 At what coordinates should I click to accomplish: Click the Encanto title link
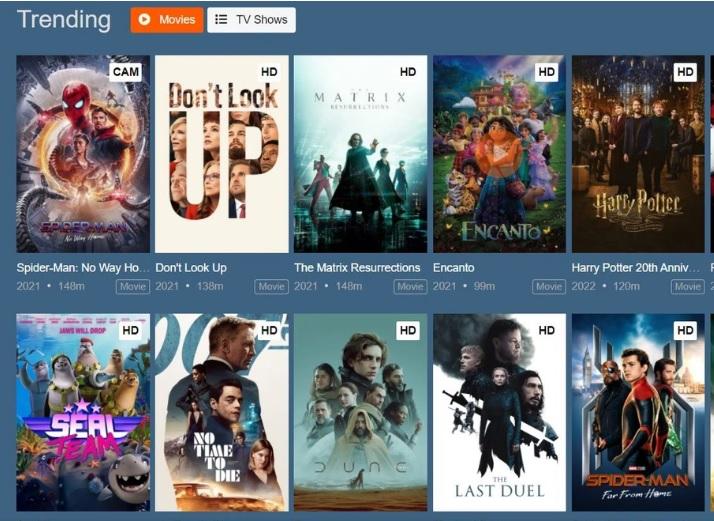click(454, 268)
